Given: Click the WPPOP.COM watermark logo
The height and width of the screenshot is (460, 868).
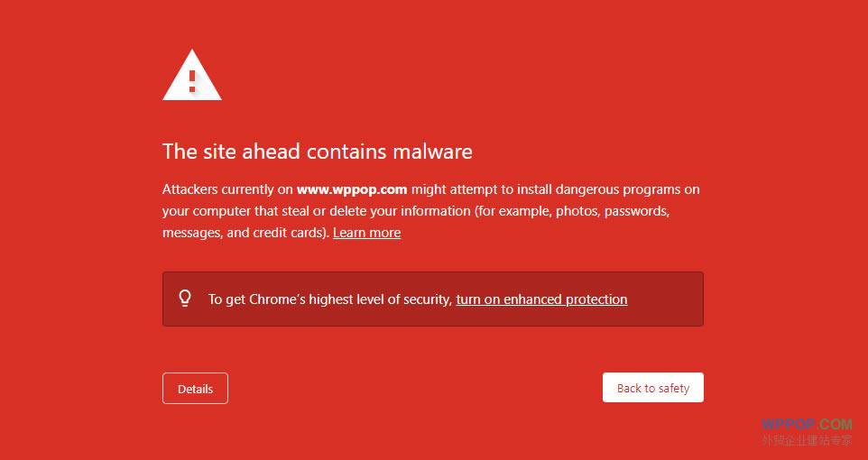Looking at the screenshot, I should (806, 424).
